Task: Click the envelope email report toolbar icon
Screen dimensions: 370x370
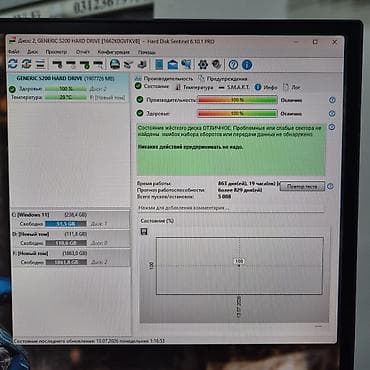Action: click(173, 64)
